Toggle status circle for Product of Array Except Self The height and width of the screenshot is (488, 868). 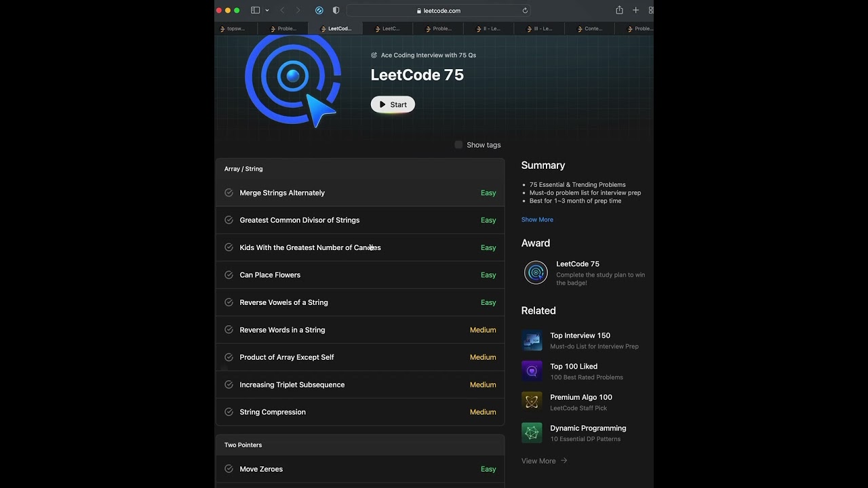229,357
